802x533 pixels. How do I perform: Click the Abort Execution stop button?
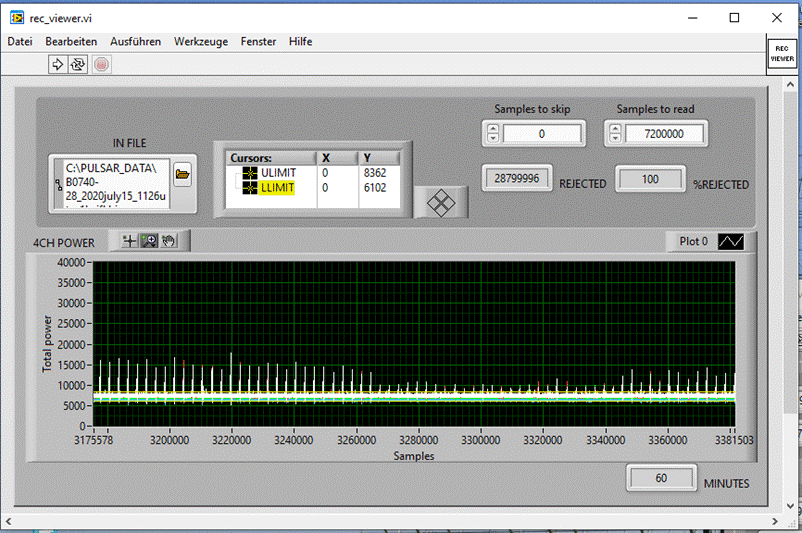click(x=101, y=64)
